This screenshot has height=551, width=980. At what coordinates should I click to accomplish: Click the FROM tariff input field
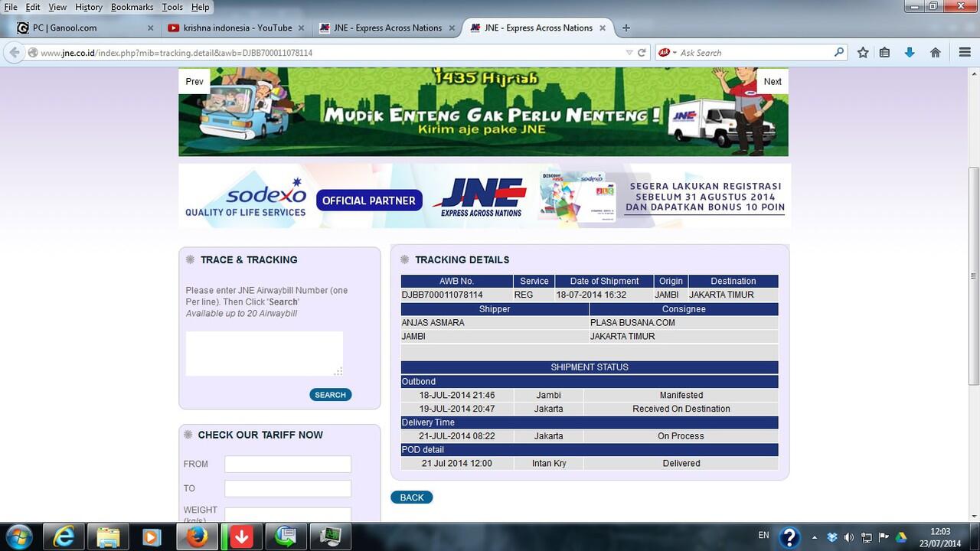288,464
